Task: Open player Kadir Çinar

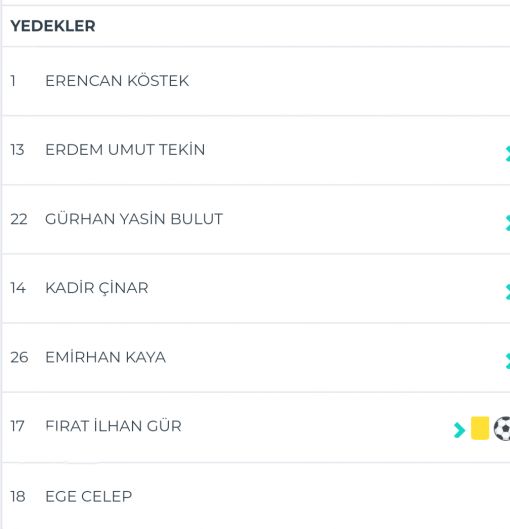Action: (97, 288)
